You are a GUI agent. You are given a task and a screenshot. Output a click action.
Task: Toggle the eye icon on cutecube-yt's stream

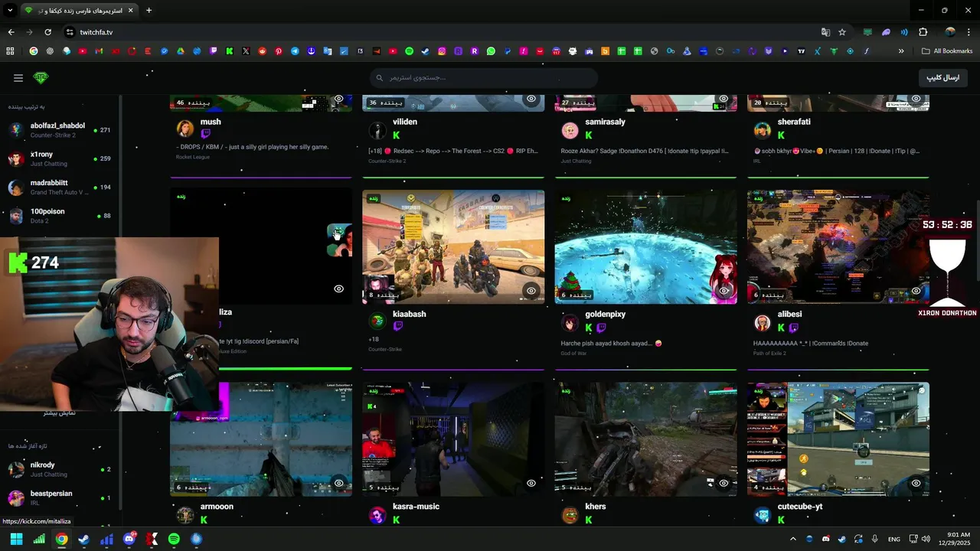(916, 483)
